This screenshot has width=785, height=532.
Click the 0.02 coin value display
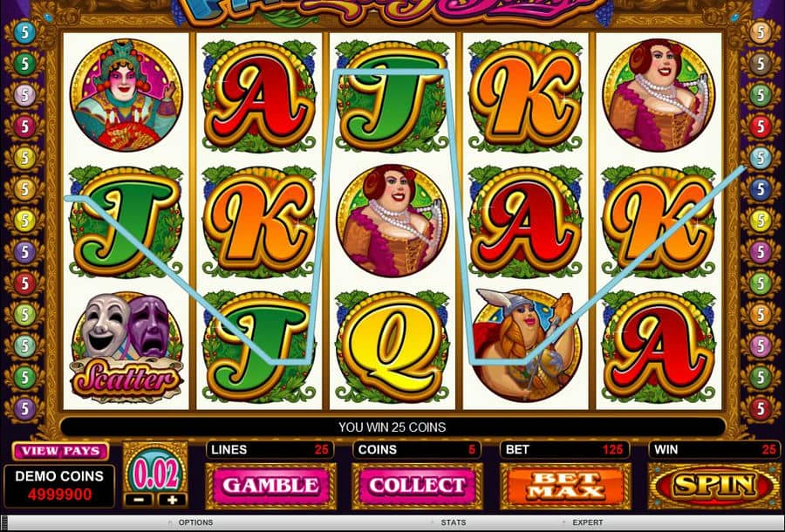coord(155,474)
